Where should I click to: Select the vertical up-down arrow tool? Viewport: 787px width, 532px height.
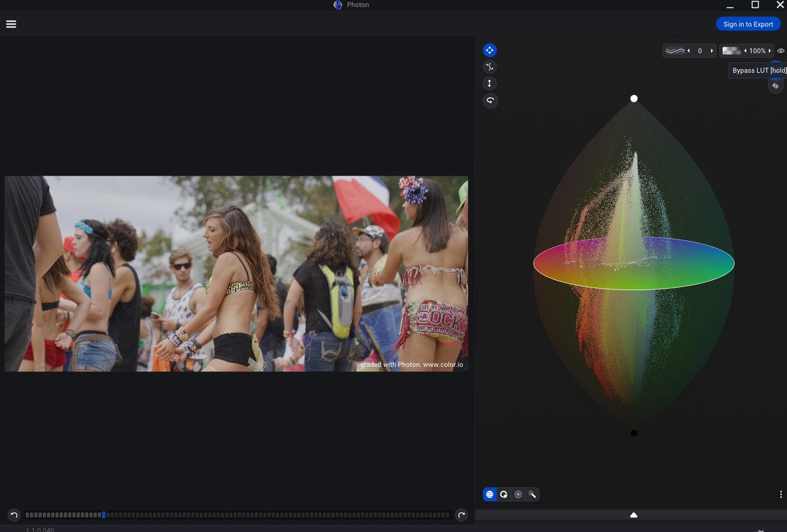(x=490, y=83)
